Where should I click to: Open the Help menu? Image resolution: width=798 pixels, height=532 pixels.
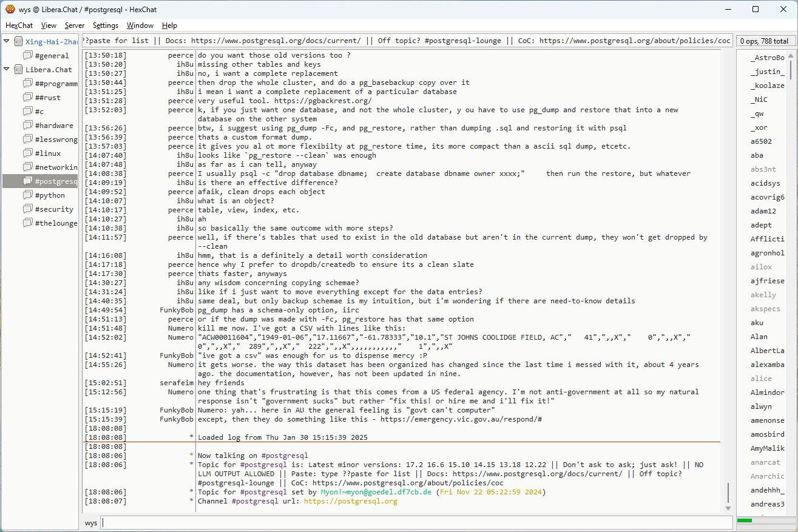[169, 25]
